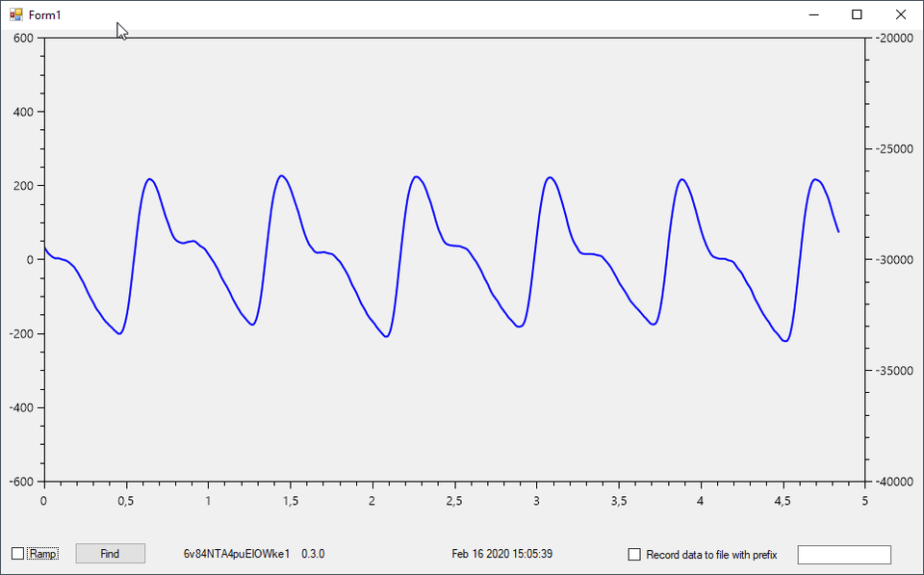
Task: Tick the Record data to file checkbox
Action: pos(634,555)
